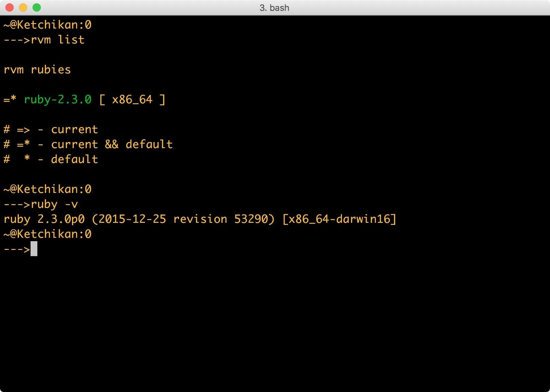550x392 pixels.
Task: Click the gray block cursor at the prompt
Action: (34, 249)
